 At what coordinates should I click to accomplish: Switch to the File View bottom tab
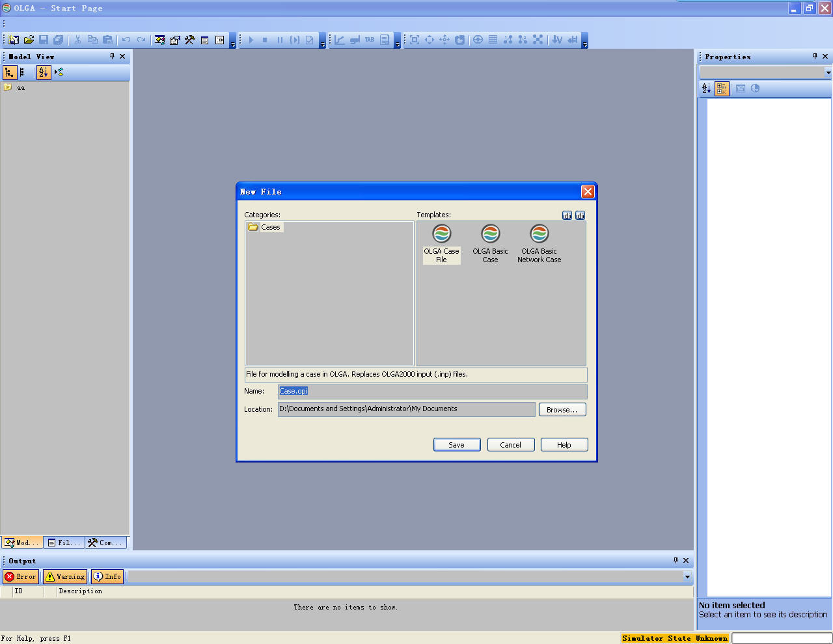(x=64, y=543)
